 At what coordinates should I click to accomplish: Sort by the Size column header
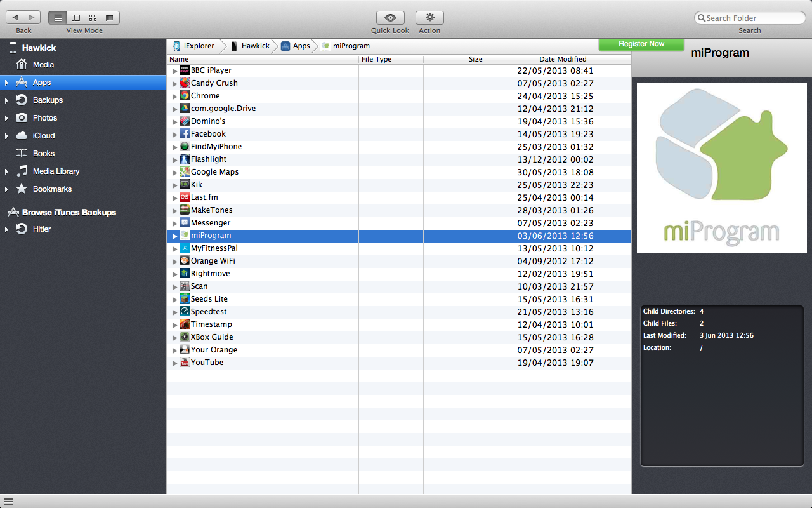pos(457,59)
